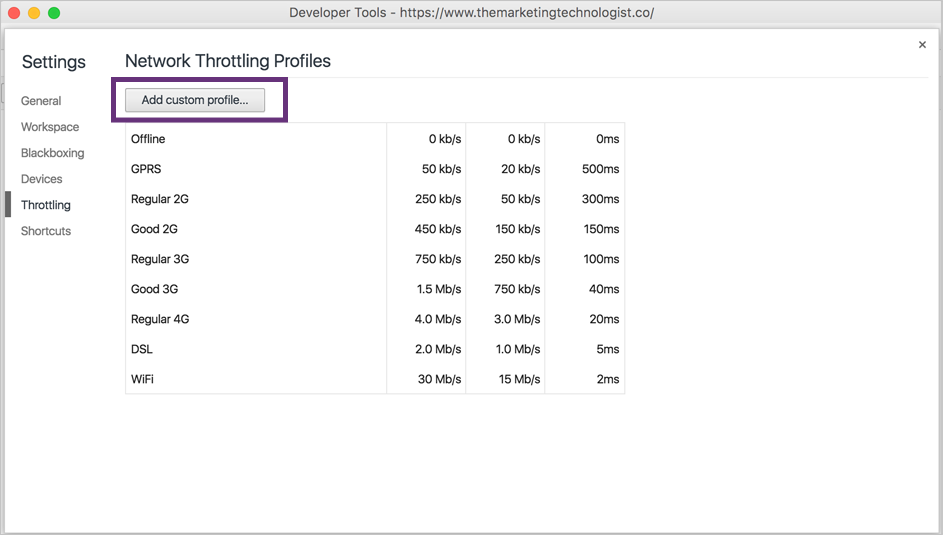The width and height of the screenshot is (943, 535).
Task: Select the Throttling settings tab
Action: click(46, 205)
